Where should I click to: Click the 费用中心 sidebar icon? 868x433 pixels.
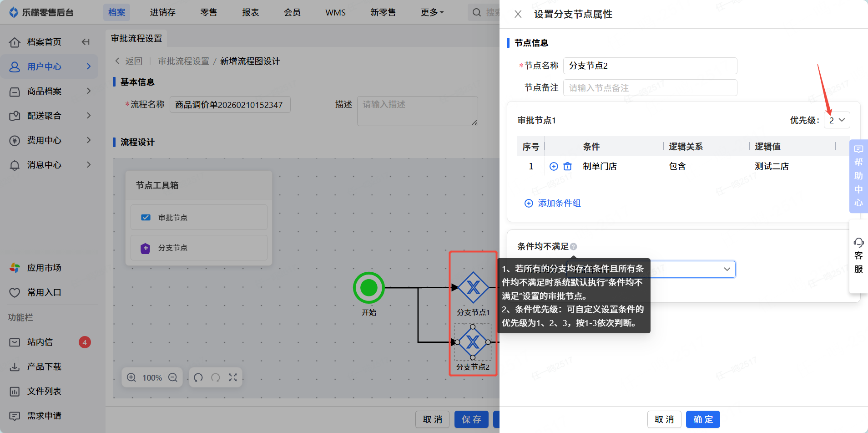(15, 141)
